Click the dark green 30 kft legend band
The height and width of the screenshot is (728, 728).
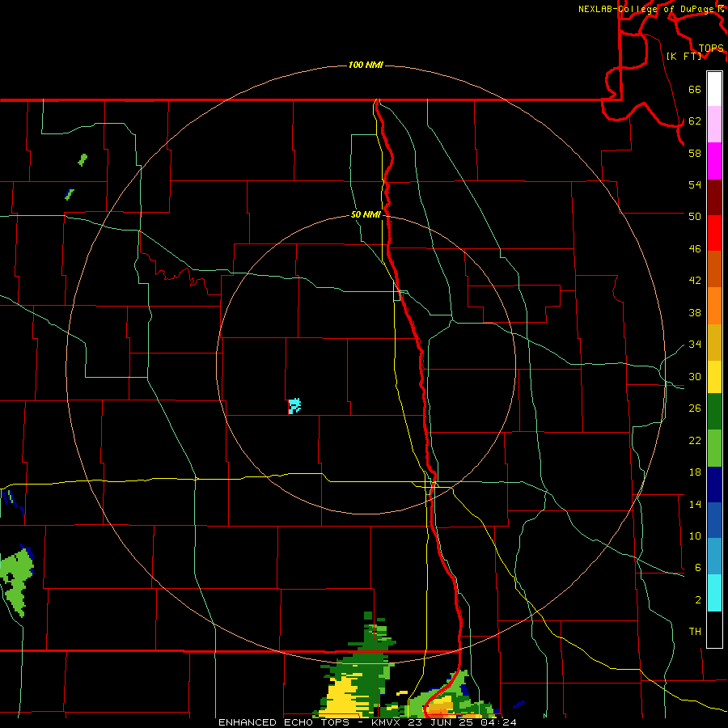714,412
